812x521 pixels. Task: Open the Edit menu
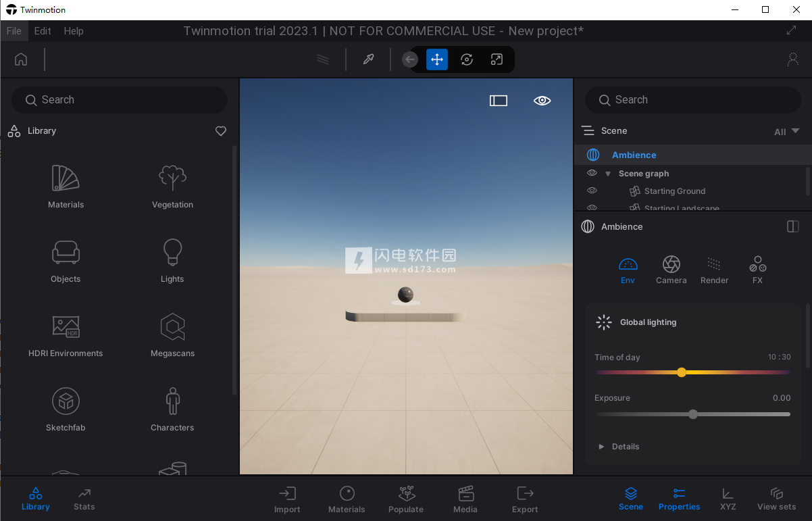tap(43, 31)
